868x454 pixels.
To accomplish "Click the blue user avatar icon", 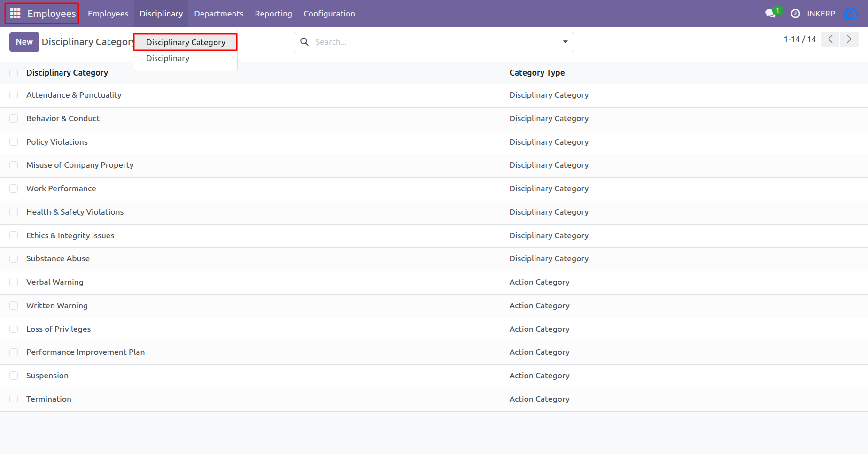I will point(850,14).
